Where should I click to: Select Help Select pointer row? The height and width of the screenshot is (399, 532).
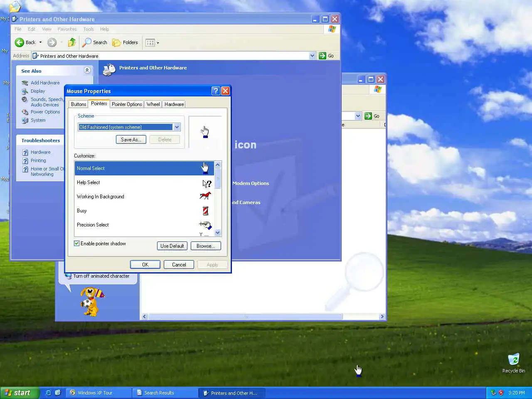tap(144, 182)
